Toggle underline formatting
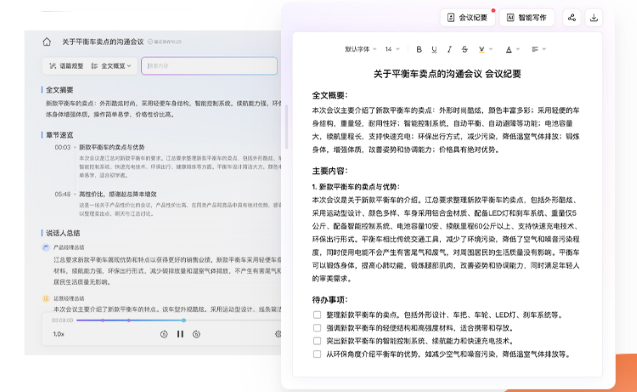This screenshot has height=392, width=637. tap(434, 49)
